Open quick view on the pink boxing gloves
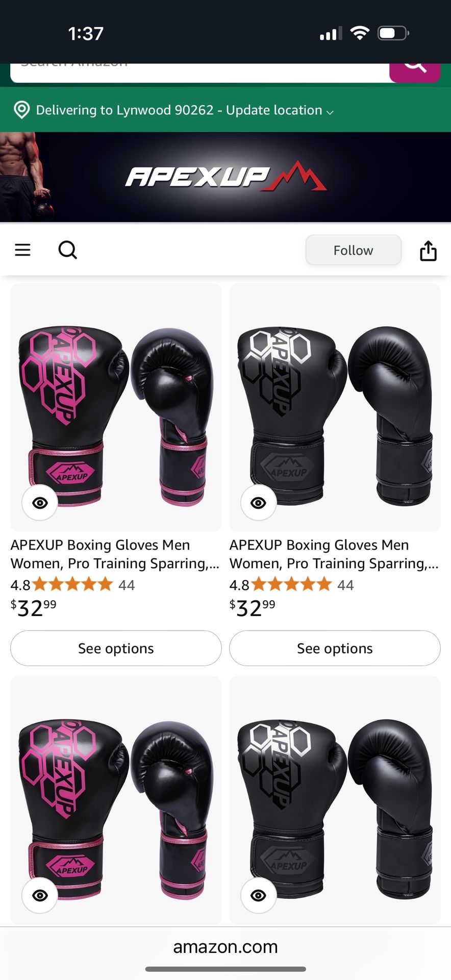The height and width of the screenshot is (980, 451). tap(39, 503)
